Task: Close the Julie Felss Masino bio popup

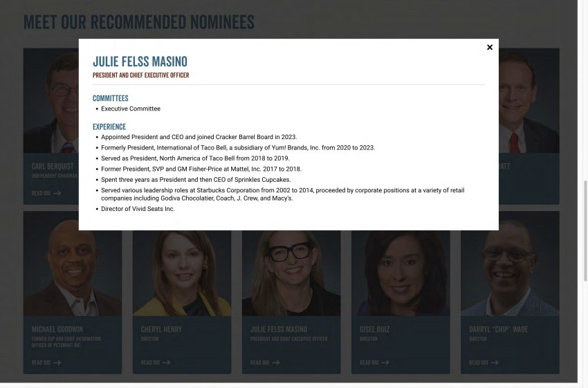Action: pyautogui.click(x=489, y=47)
